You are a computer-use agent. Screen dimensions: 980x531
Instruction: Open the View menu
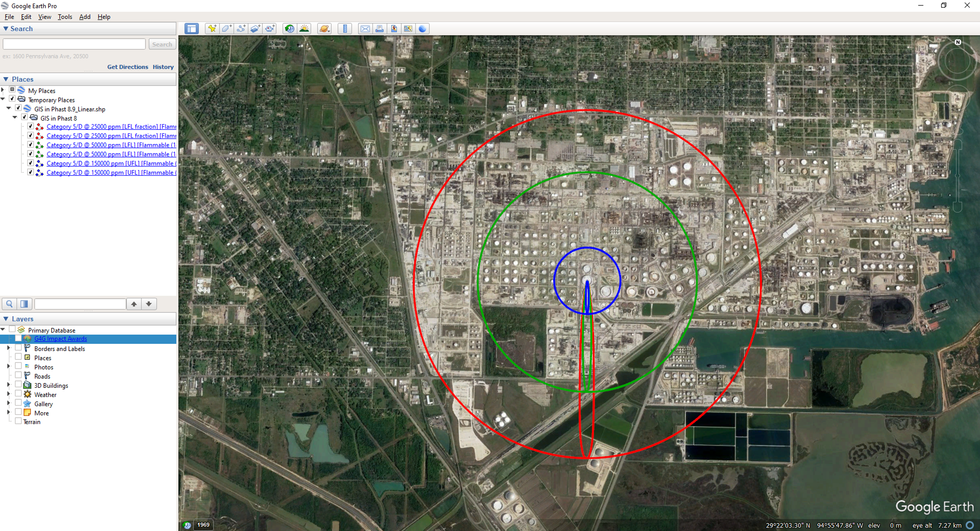click(44, 17)
